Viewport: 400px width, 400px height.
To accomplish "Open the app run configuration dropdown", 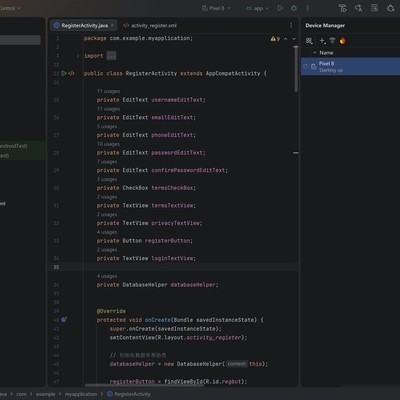I will [x=257, y=8].
